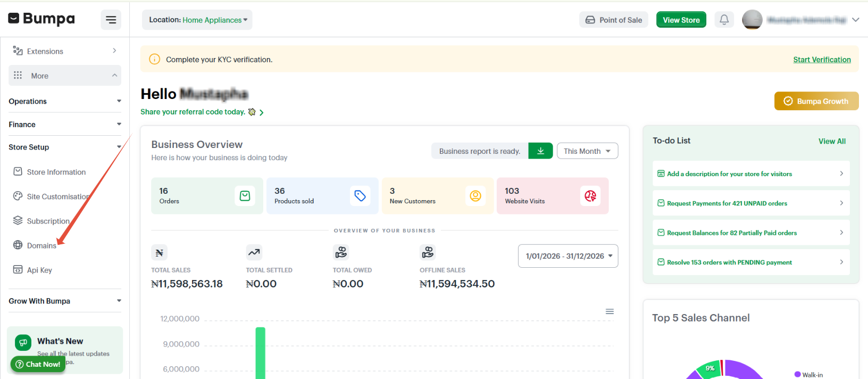This screenshot has width=868, height=379.
Task: Click the Store Information sidebar icon
Action: pyautogui.click(x=18, y=171)
